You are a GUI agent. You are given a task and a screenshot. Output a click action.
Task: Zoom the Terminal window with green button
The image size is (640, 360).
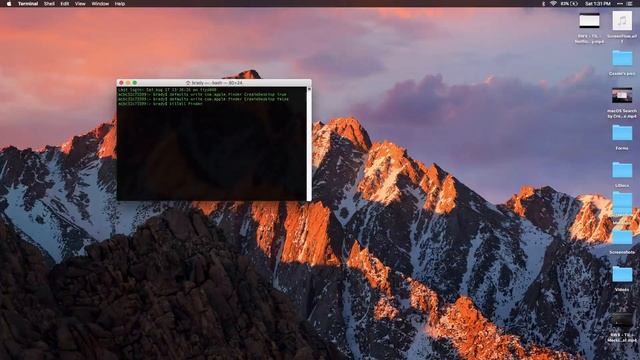tap(135, 83)
